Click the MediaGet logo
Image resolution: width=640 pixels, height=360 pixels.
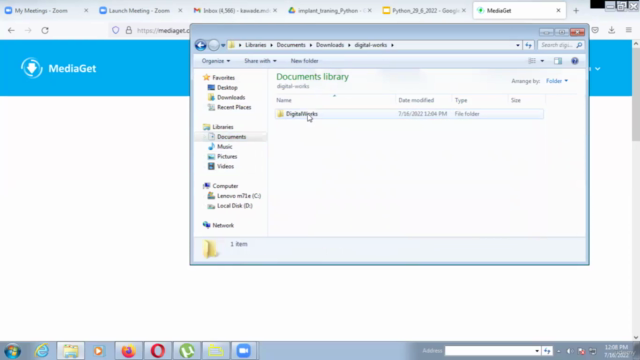pos(58,68)
